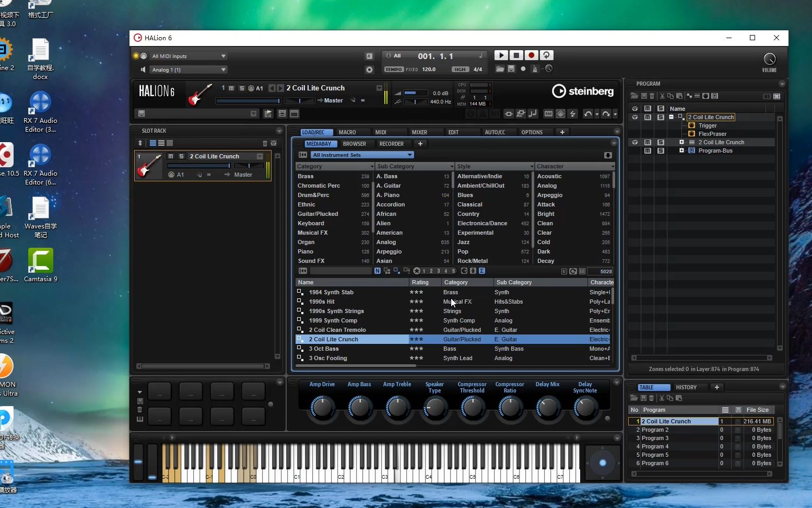Toggle the loop playback button

pos(546,55)
